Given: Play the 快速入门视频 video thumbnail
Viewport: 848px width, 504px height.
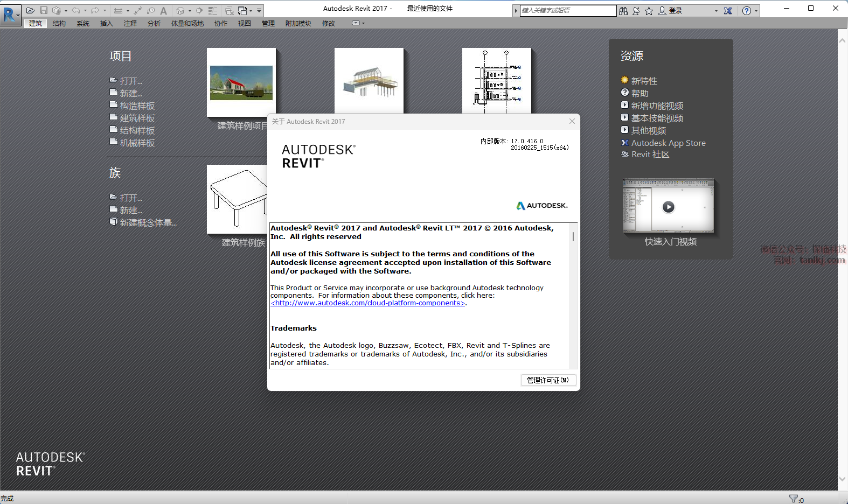Looking at the screenshot, I should [x=668, y=207].
